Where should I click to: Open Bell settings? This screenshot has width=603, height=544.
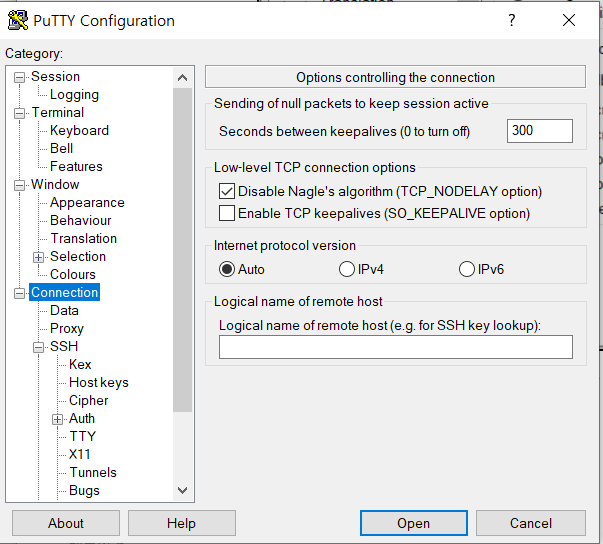tap(62, 148)
